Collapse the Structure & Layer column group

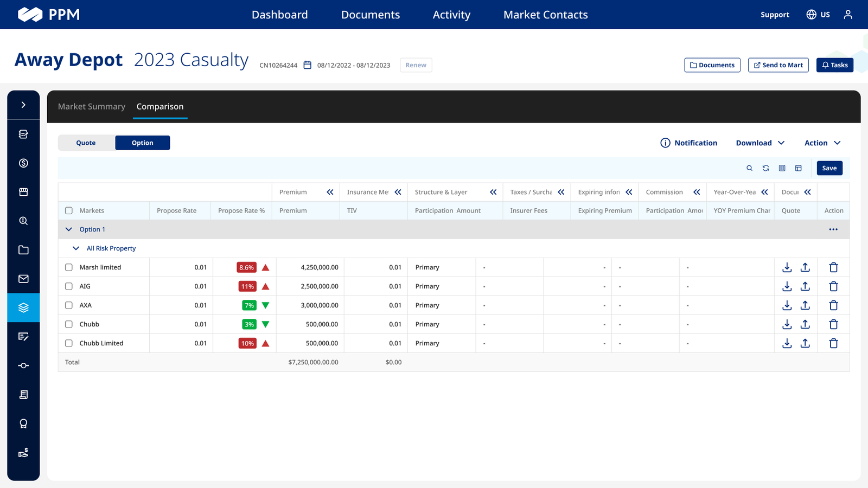coord(493,192)
